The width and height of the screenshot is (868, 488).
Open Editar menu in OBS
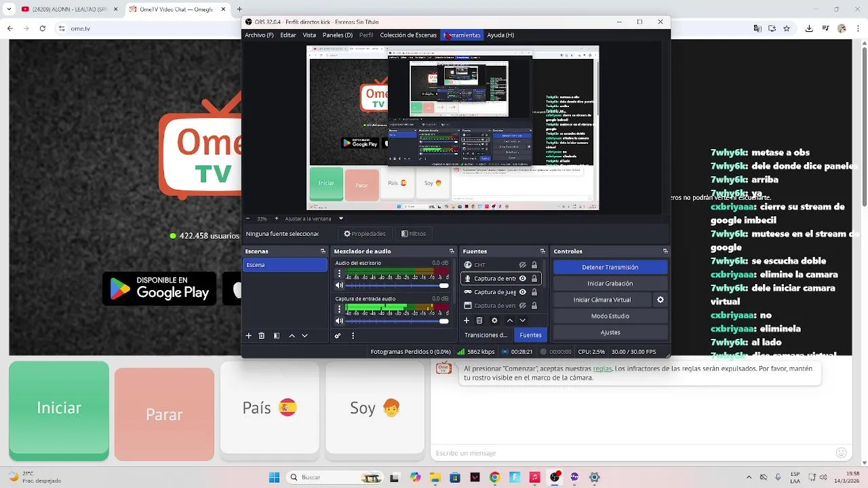(288, 35)
